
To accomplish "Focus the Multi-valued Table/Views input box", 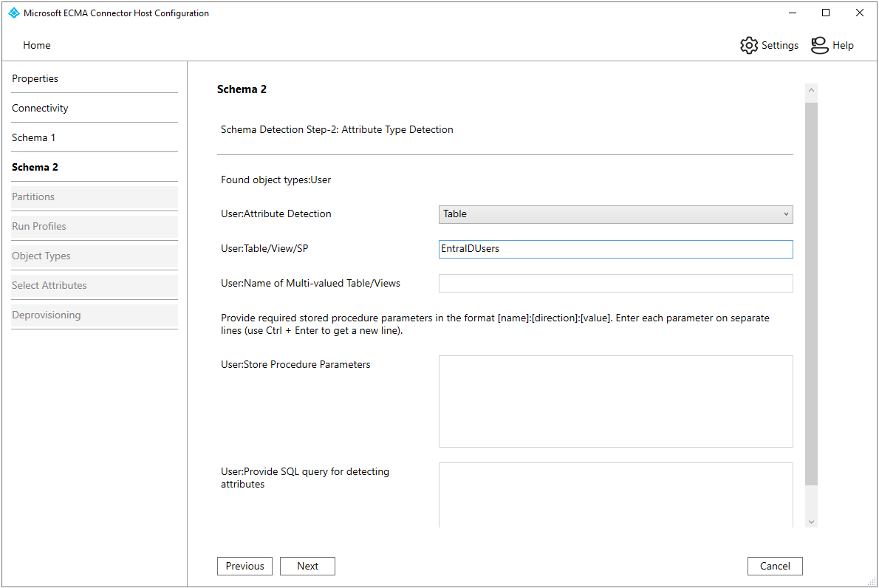I will click(x=615, y=284).
